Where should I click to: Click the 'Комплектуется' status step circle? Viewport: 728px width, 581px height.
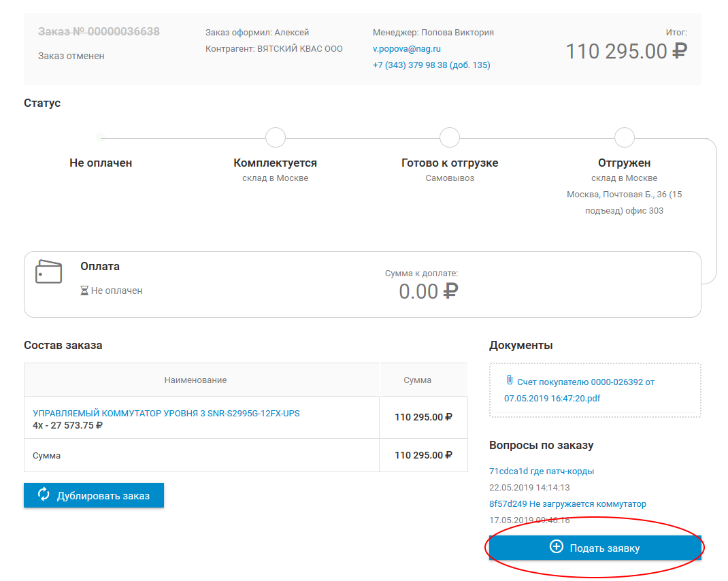pos(275,137)
